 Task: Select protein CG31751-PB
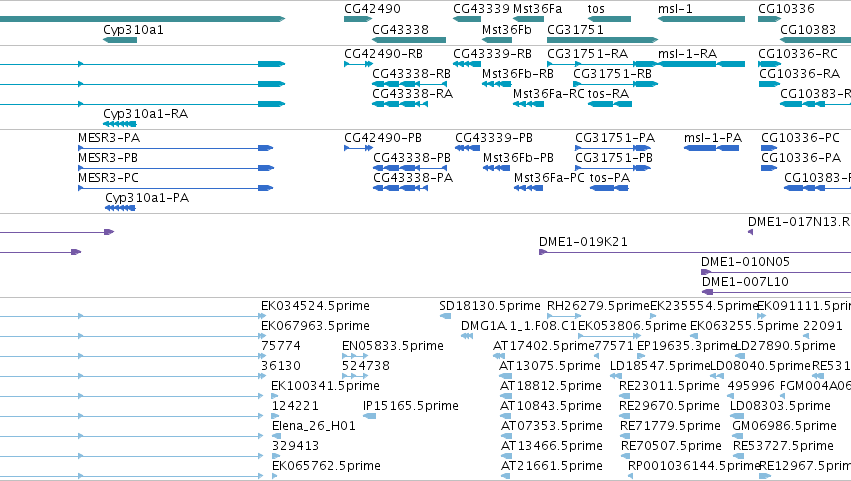(x=613, y=168)
